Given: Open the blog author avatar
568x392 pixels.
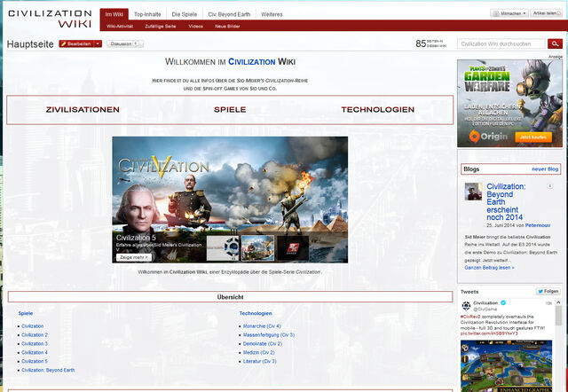Looking at the screenshot, I should 473,192.
